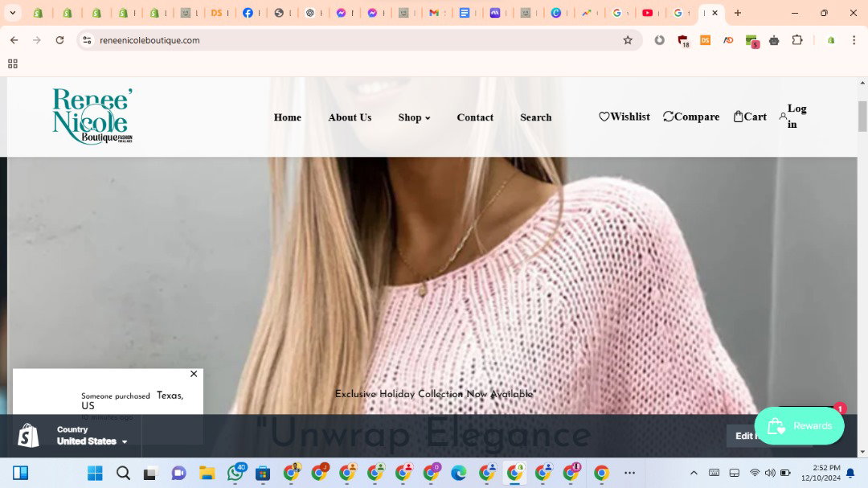Close the 'Someone purchased' notification popup
Screen dimensions: 868x488
(x=194, y=374)
